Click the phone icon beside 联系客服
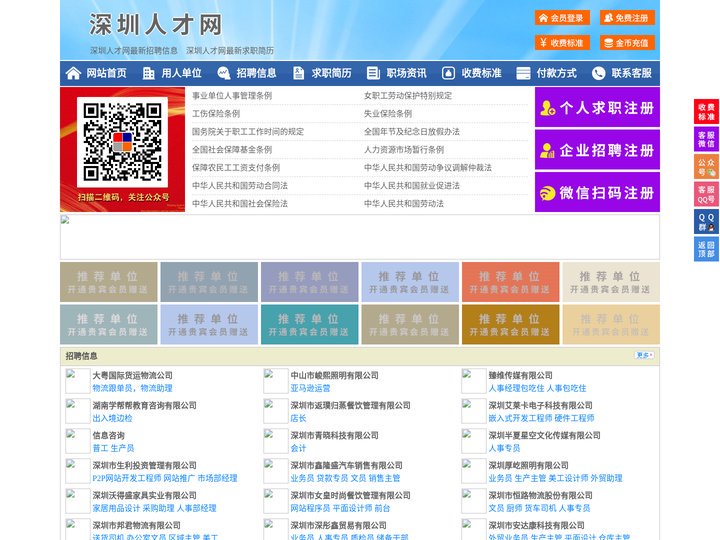The image size is (720, 540). pyautogui.click(x=598, y=73)
